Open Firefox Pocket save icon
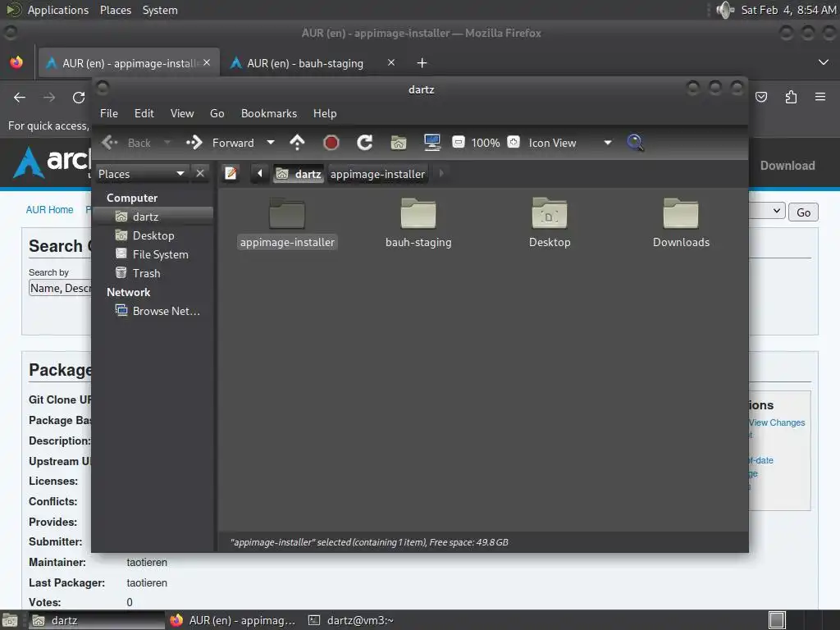This screenshot has height=630, width=840. pyautogui.click(x=761, y=97)
